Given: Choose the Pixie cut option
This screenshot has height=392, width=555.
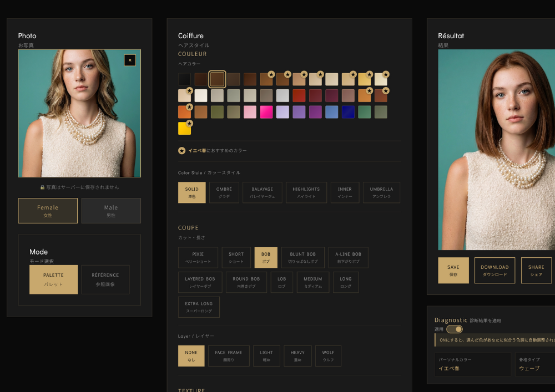Looking at the screenshot, I should pos(198,257).
